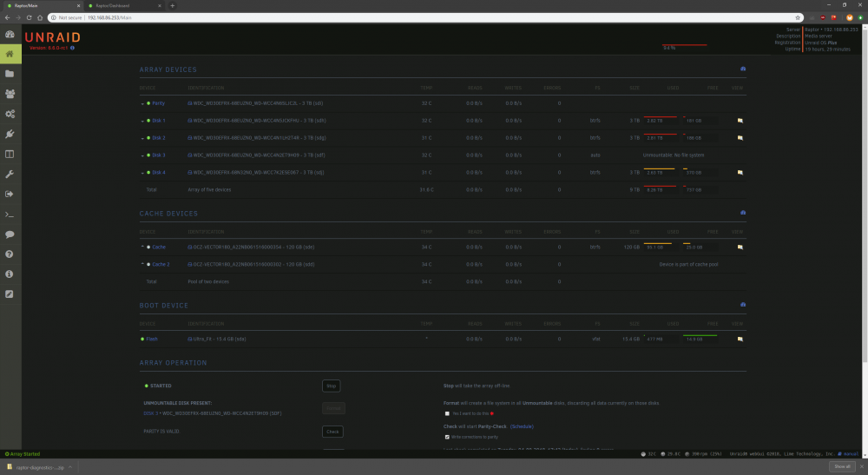Click the 94 % usage bar in header
Image resolution: width=868 pixels, height=475 pixels.
(684, 47)
